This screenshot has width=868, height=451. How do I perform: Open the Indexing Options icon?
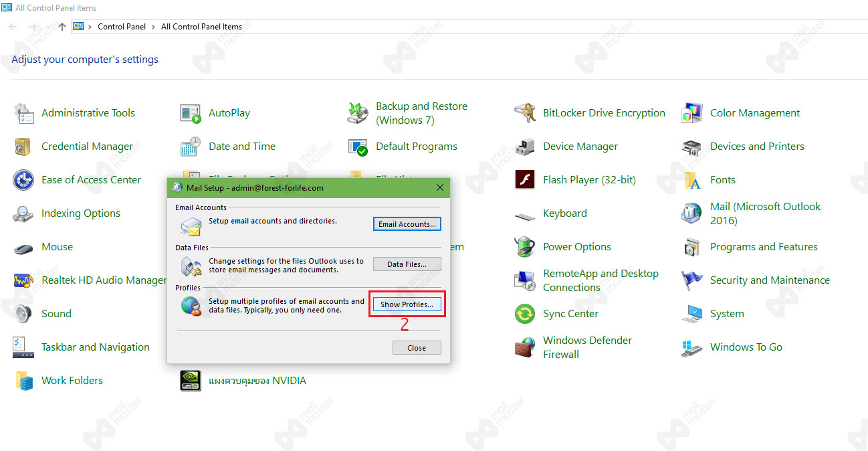tap(23, 213)
